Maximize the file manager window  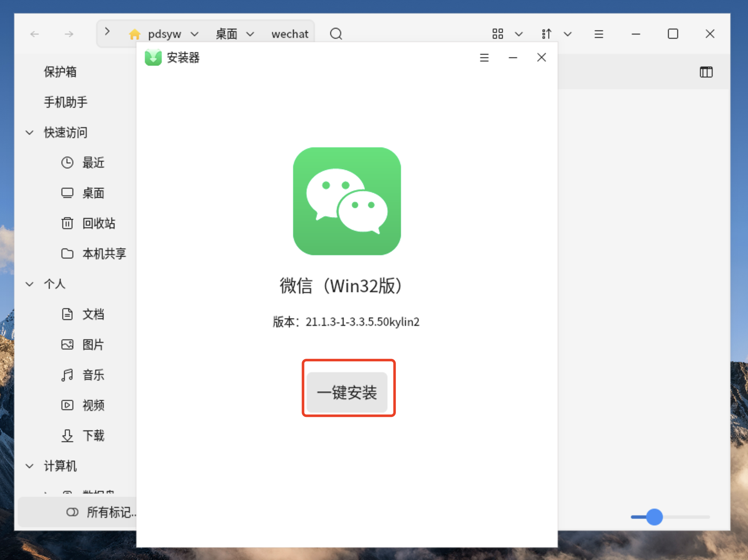(673, 34)
